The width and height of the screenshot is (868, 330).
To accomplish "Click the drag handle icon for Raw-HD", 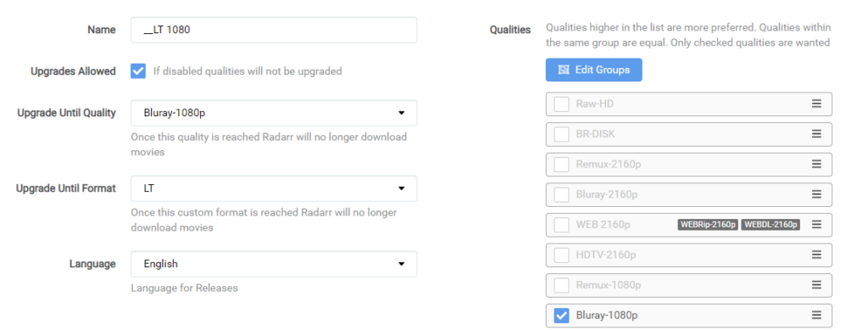I will click(816, 103).
